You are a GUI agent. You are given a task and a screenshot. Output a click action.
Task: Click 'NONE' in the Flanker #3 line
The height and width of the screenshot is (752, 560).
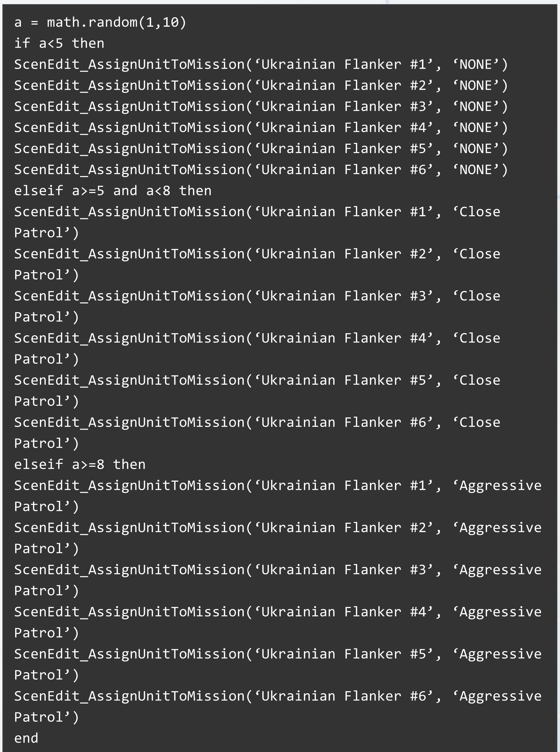(x=476, y=107)
